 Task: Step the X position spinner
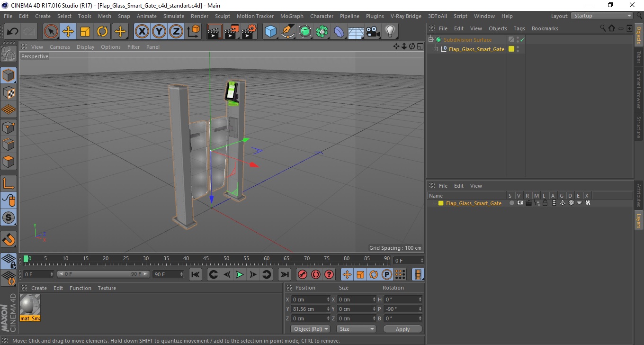328,300
